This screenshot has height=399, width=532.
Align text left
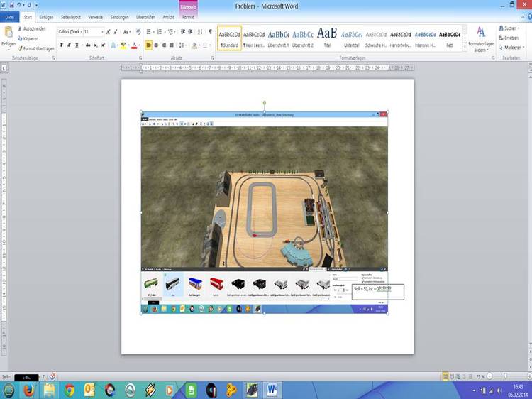tap(149, 45)
